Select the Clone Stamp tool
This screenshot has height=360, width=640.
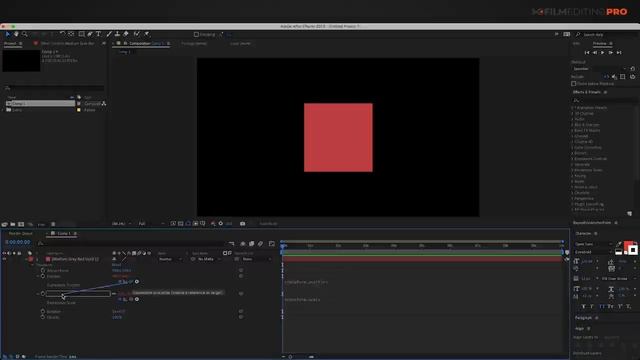pos(117,34)
